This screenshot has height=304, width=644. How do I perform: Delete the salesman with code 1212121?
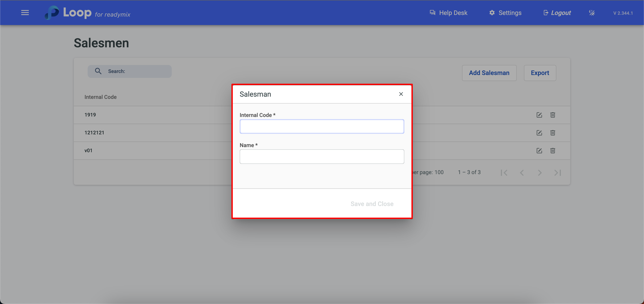pyautogui.click(x=553, y=133)
